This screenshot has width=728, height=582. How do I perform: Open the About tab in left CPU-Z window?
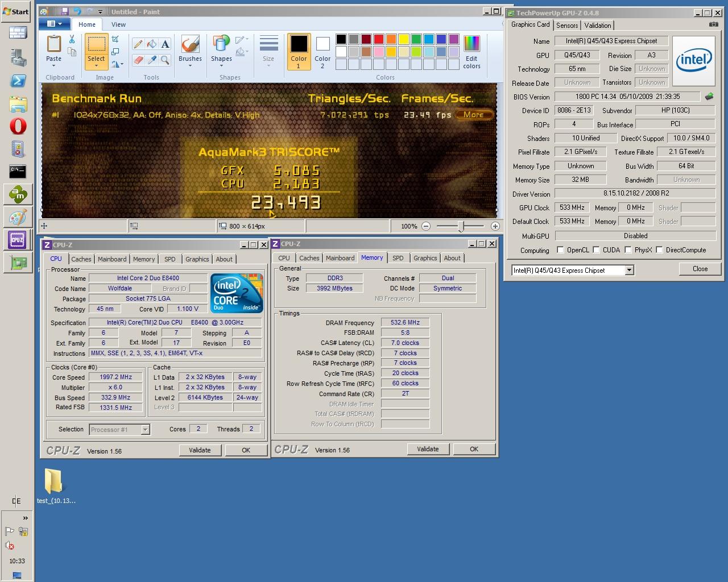(224, 259)
